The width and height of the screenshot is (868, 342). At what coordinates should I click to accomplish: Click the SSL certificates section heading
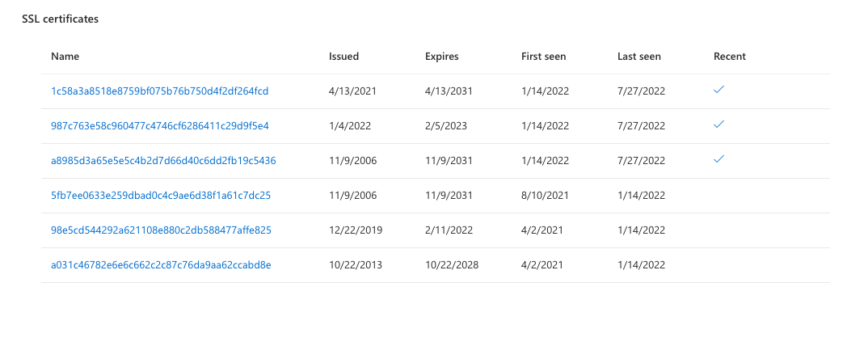tap(60, 19)
